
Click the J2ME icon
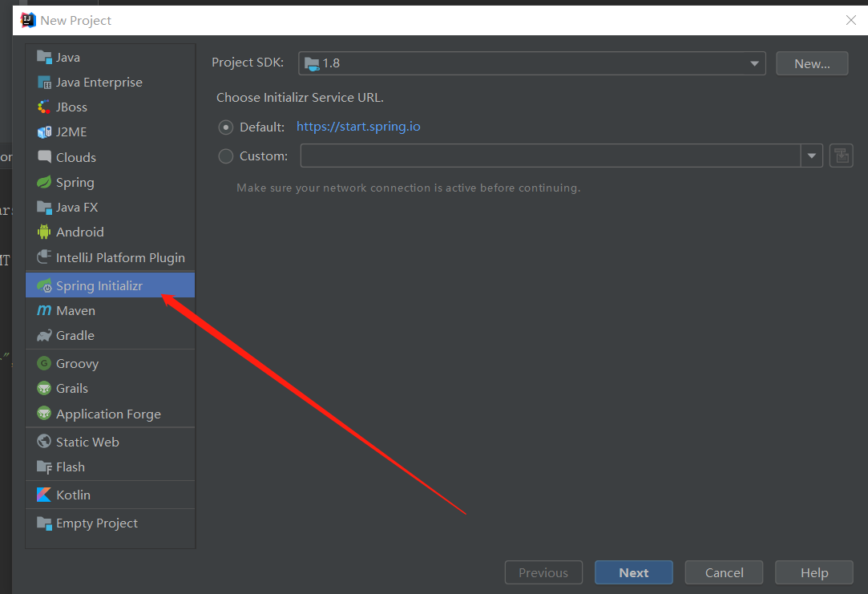tap(44, 132)
